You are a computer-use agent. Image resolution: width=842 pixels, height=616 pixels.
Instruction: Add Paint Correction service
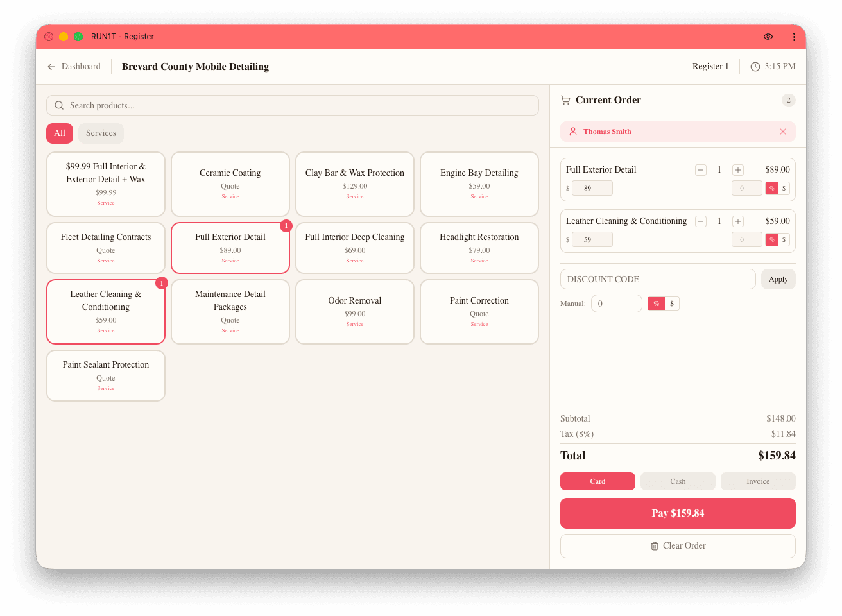pos(479,312)
